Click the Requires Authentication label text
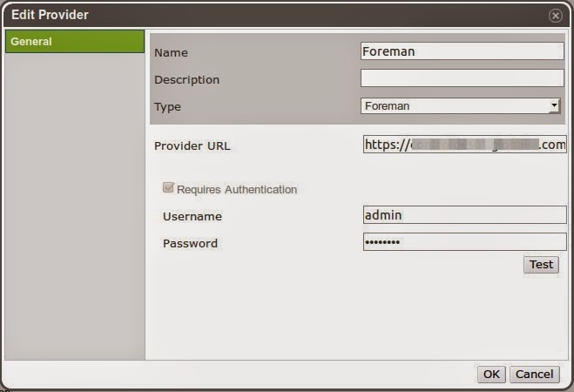This screenshot has width=574, height=392. point(237,189)
